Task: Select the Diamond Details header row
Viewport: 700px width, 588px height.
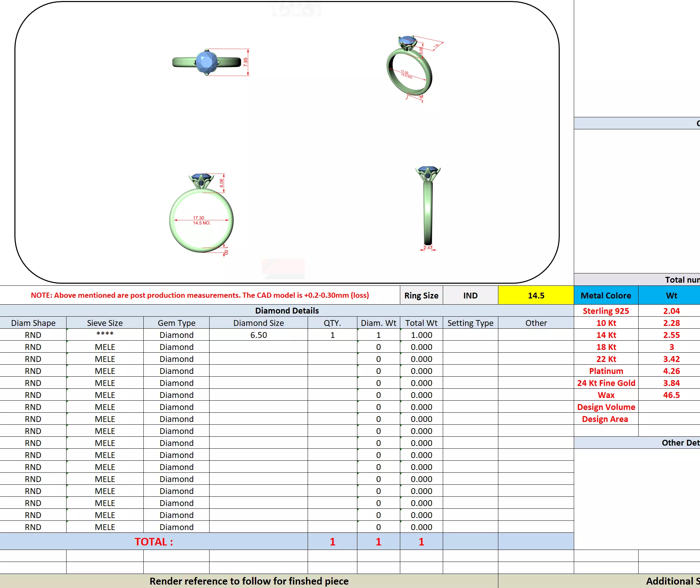Action: pos(287,310)
